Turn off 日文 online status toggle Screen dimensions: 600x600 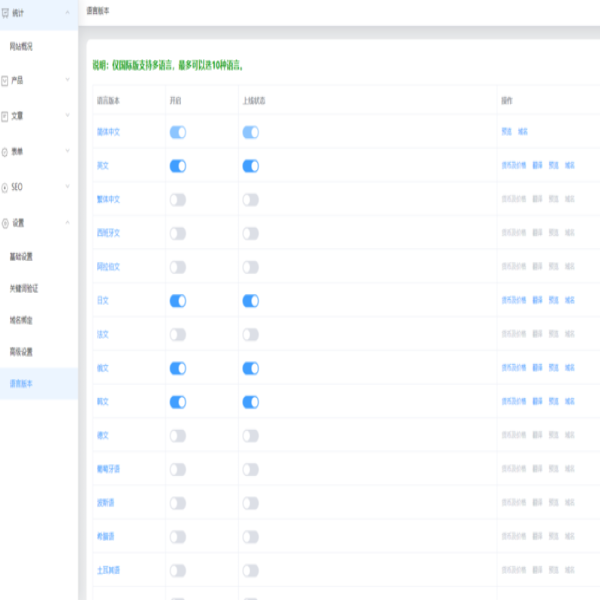coord(251,301)
